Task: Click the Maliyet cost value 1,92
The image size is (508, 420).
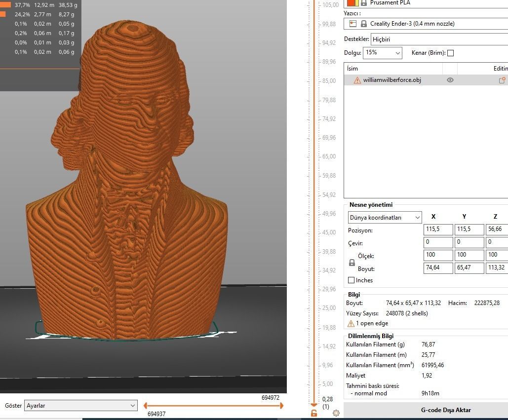Action: click(427, 376)
